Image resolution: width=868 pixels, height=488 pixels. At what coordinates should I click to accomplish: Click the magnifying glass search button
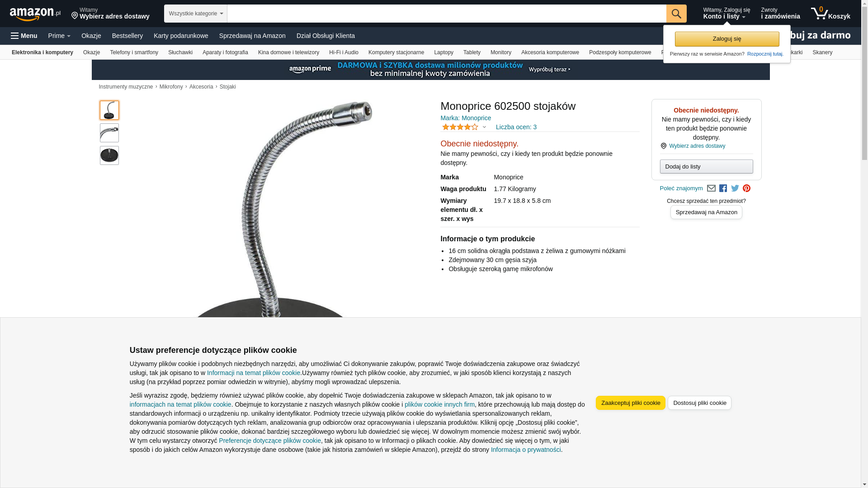[676, 14]
